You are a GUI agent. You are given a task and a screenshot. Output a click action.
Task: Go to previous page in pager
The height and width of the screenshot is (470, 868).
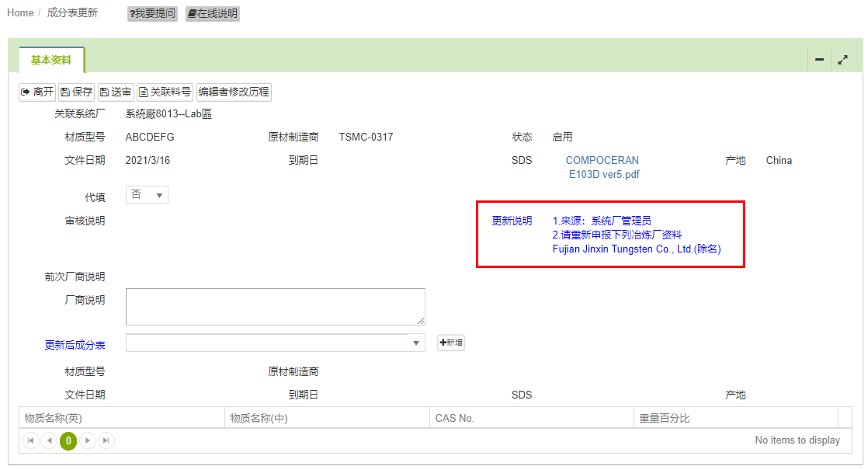pyautogui.click(x=49, y=440)
